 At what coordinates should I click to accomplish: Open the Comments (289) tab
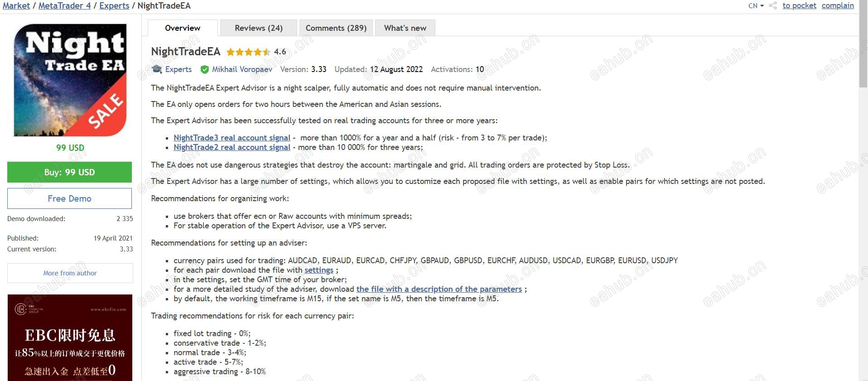(336, 28)
